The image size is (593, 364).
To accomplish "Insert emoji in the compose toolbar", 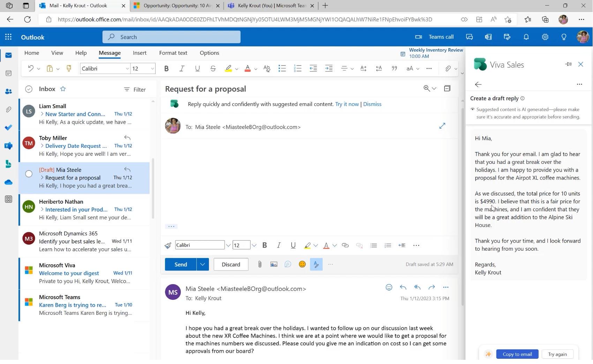I will (x=302, y=264).
